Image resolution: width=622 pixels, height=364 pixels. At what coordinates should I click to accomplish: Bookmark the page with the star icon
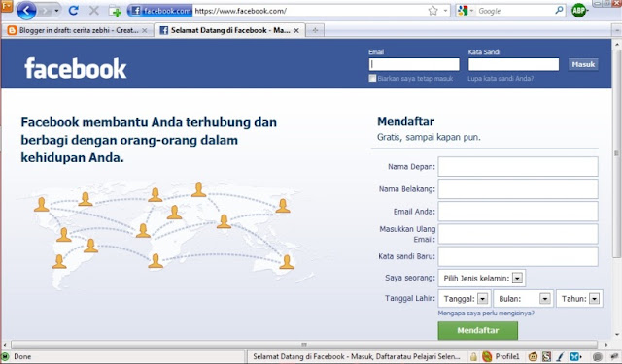pos(432,11)
